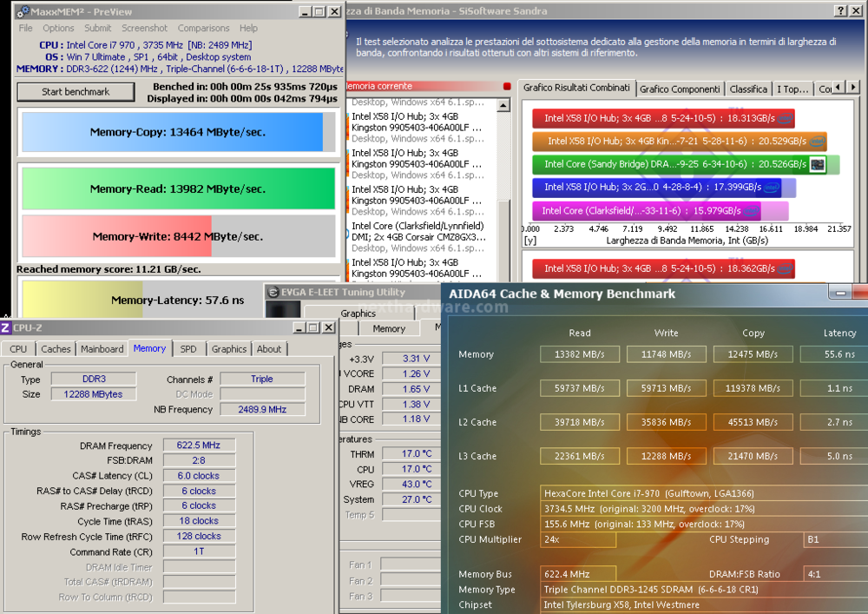Select the Memory tab in CPU-Z
The width and height of the screenshot is (868, 614).
[x=149, y=348]
